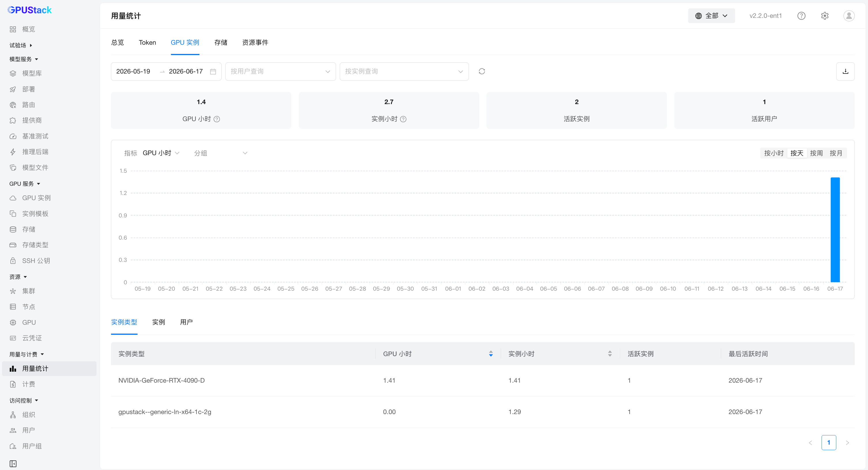868x470 pixels.
Task: Switch chart granularity to 按月
Action: tap(836, 153)
